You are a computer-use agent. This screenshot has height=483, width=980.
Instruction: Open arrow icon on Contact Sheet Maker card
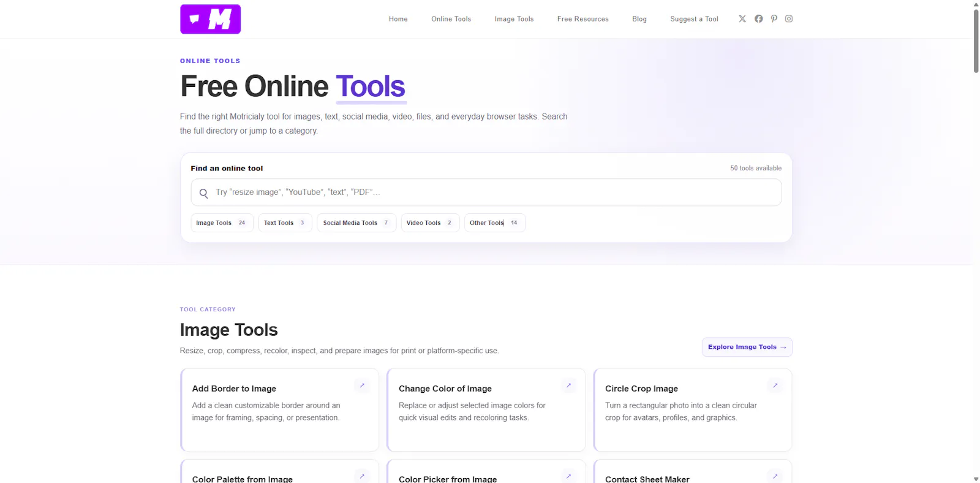click(775, 476)
